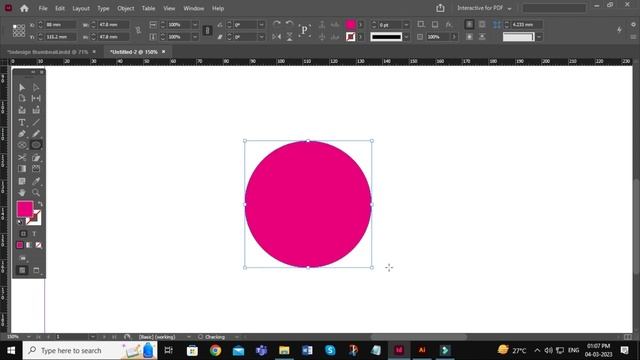Expand the fill color options arrow
This screenshot has height=360, width=640.
point(360,24)
